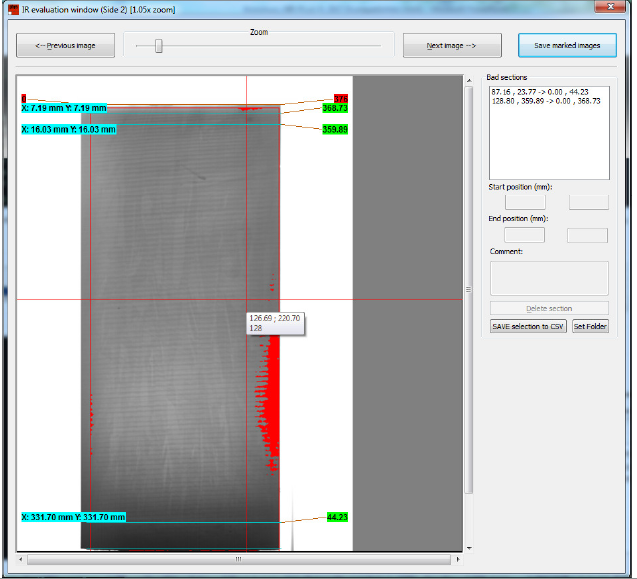Screen dimensions: 637x579
Task: Click the green 359.89 marker label
Action: pyautogui.click(x=334, y=129)
